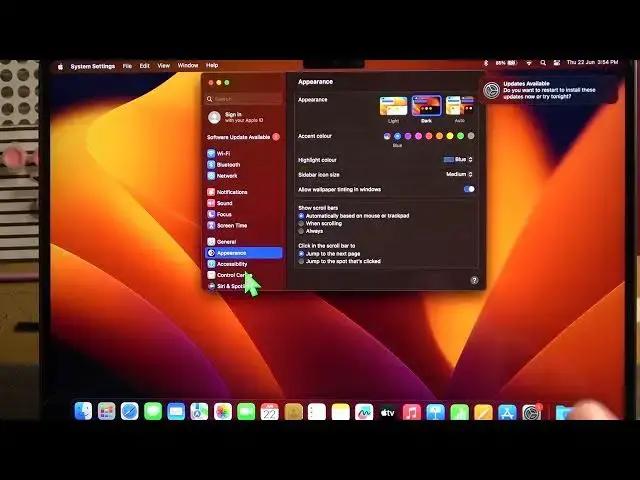Open FaceTime from the Dock
Screen dimensions: 640x480
[246, 411]
